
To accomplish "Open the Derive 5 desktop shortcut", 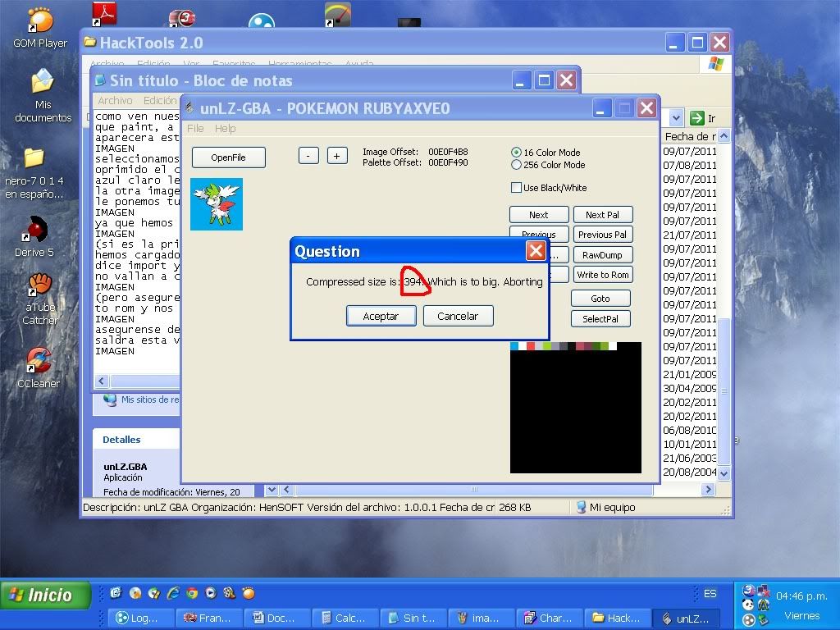I will pos(35,237).
